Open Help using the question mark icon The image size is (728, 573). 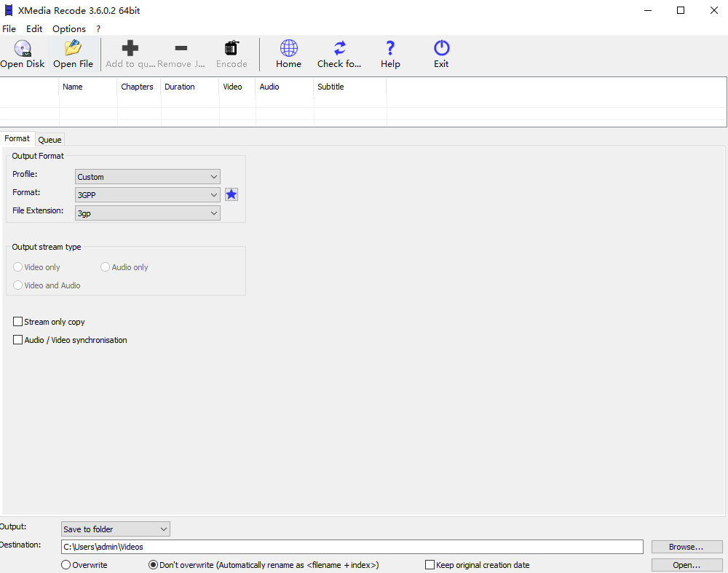coord(390,52)
